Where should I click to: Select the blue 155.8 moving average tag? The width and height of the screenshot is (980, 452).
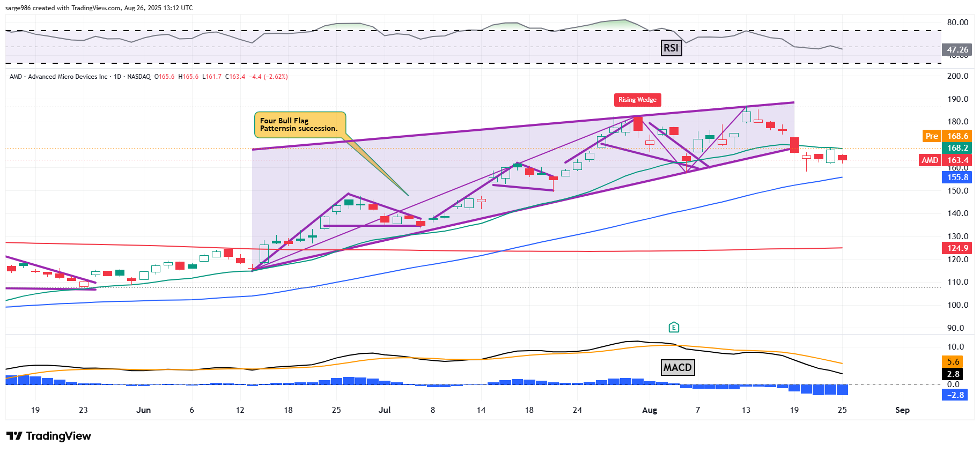957,177
